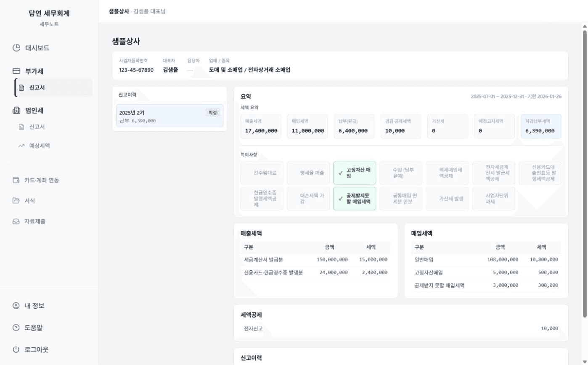
Task: Click the 매입세액 11,000,000 summary card
Action: [x=308, y=126]
